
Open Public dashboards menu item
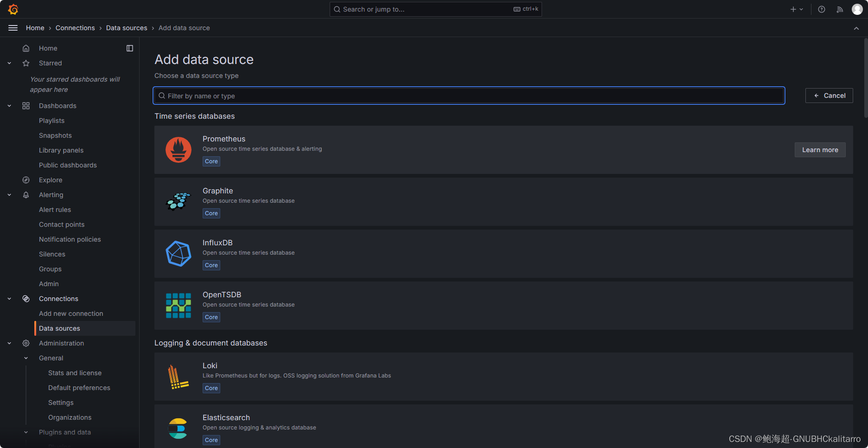[x=68, y=165]
